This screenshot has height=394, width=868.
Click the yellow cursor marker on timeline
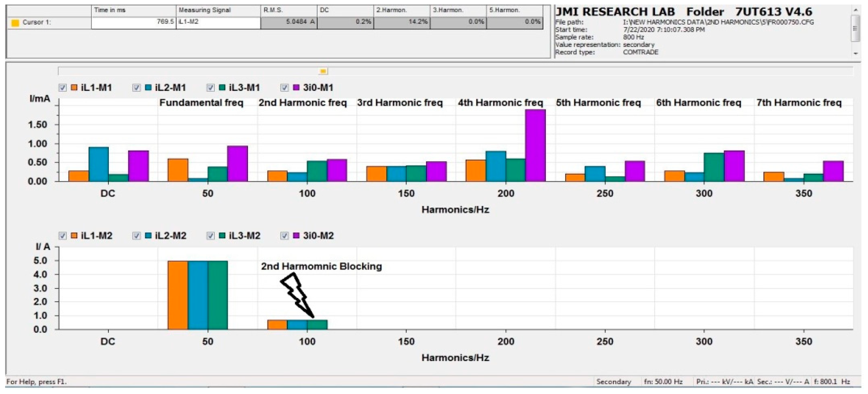[x=323, y=71]
